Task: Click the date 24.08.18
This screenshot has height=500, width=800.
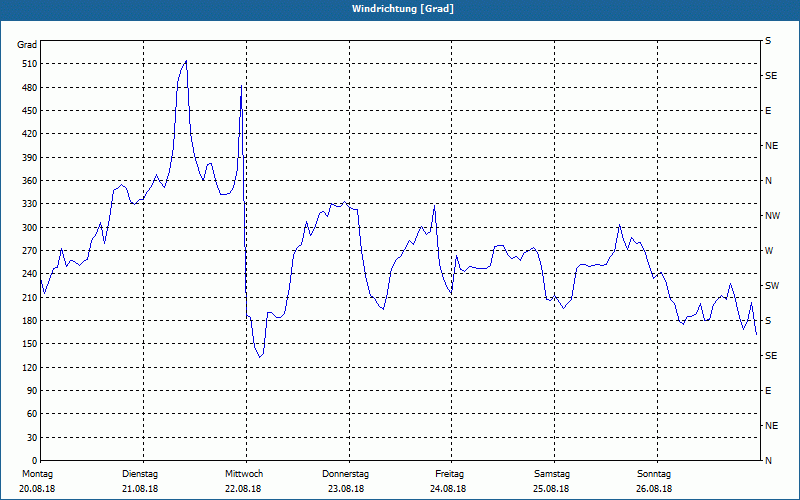Action: click(x=448, y=489)
